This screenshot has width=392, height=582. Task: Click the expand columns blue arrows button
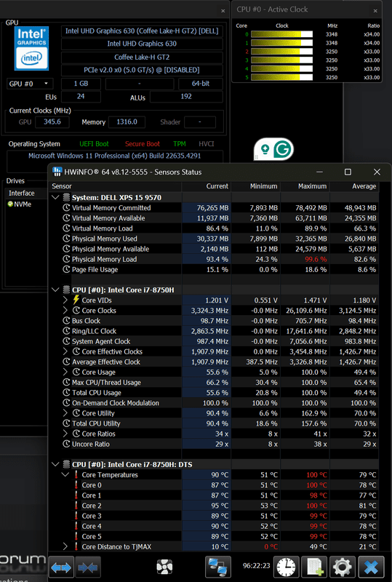(x=61, y=567)
